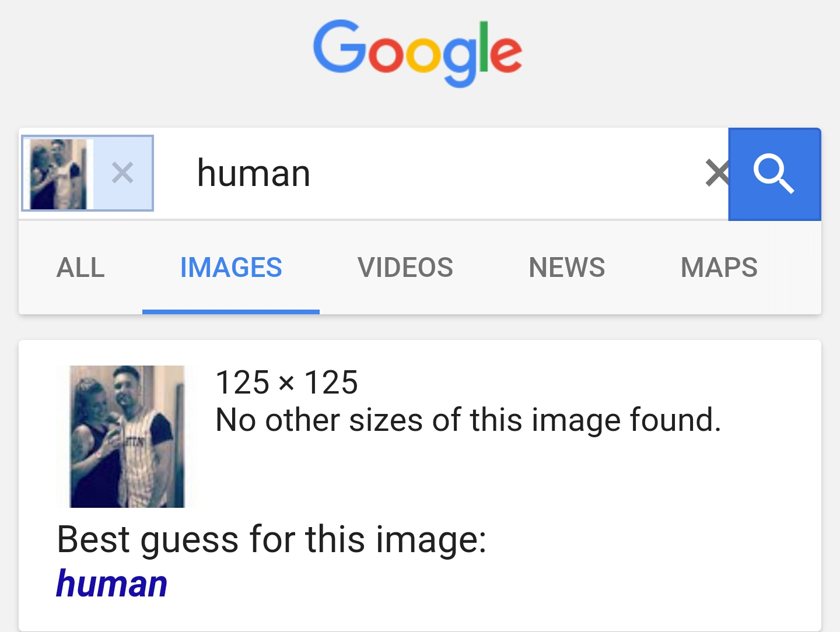Switch to the ALL tab
The height and width of the screenshot is (632, 840).
(x=80, y=268)
